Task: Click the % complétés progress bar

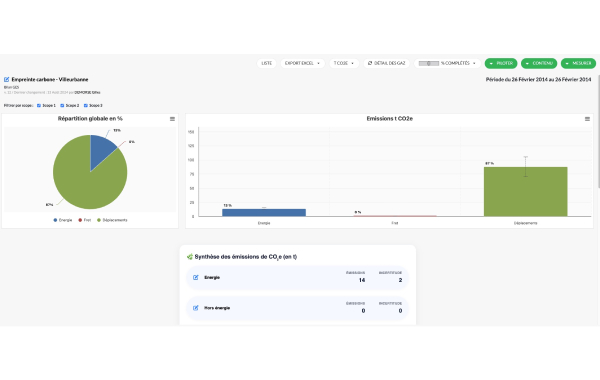Action: coord(429,64)
